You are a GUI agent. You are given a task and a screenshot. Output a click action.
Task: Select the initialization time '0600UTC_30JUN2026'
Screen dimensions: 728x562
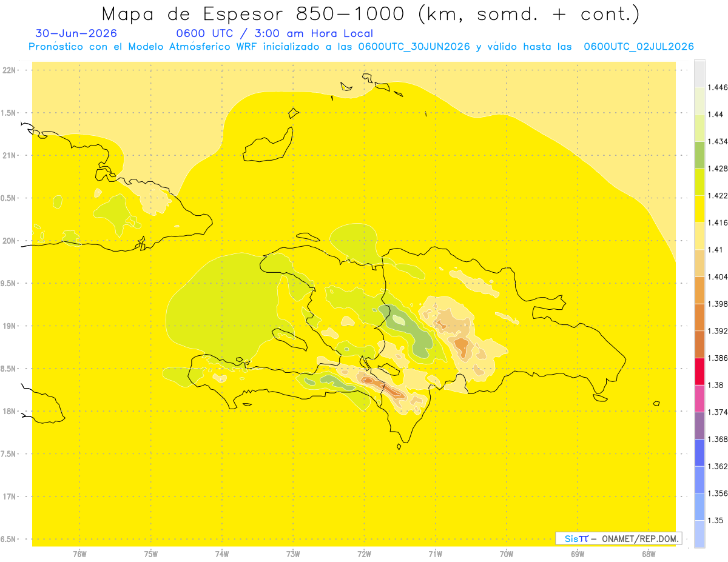point(414,47)
